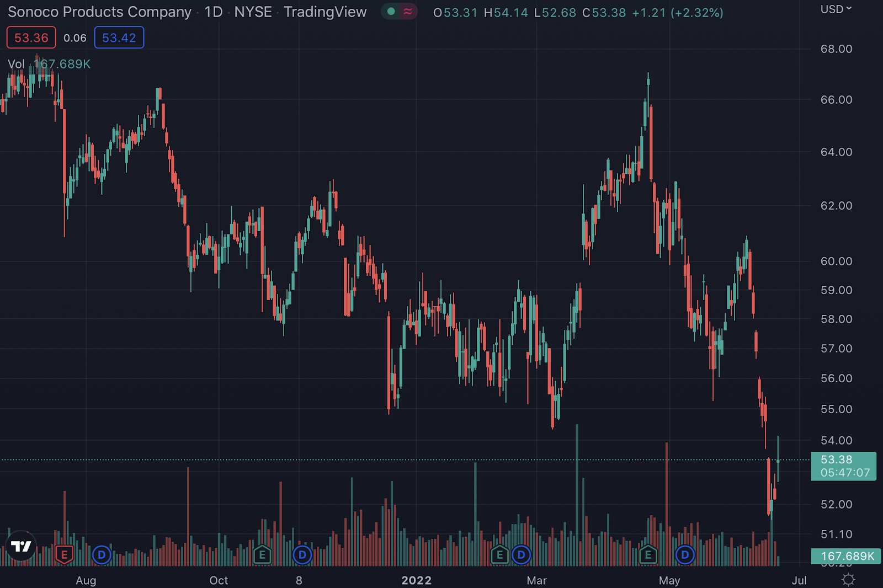
Task: Open the dividend marker right of Aug
Action: [x=102, y=554]
